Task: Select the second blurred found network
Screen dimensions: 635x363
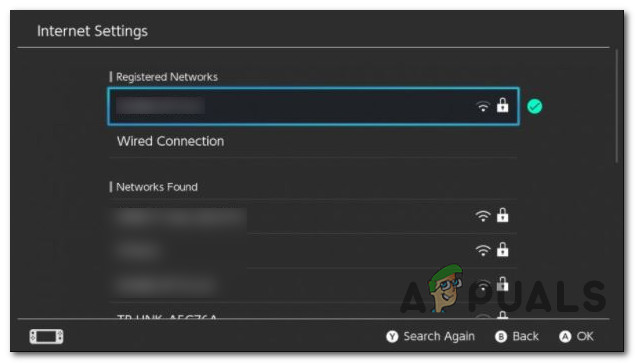Action: tap(313, 250)
